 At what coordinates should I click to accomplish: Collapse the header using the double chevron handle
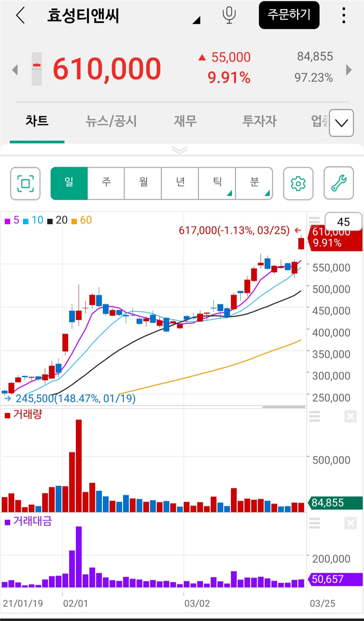coord(180,150)
